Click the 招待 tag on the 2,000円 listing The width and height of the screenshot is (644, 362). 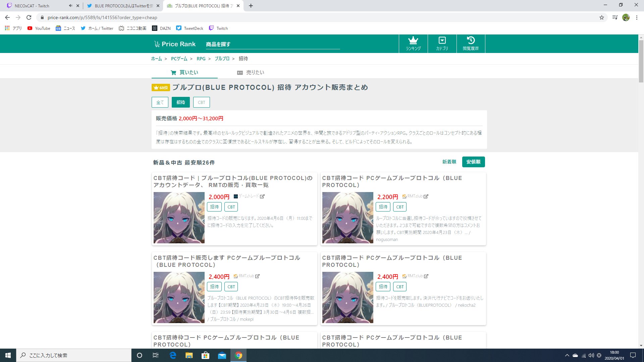tap(214, 207)
